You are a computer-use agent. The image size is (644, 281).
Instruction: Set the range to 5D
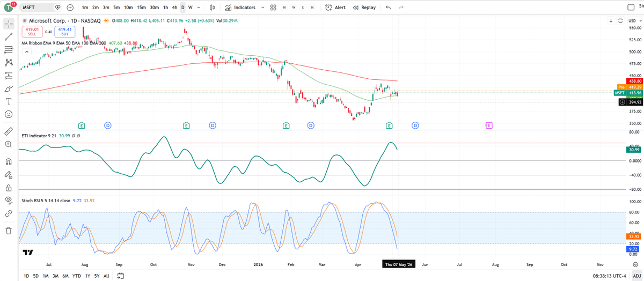point(36,276)
